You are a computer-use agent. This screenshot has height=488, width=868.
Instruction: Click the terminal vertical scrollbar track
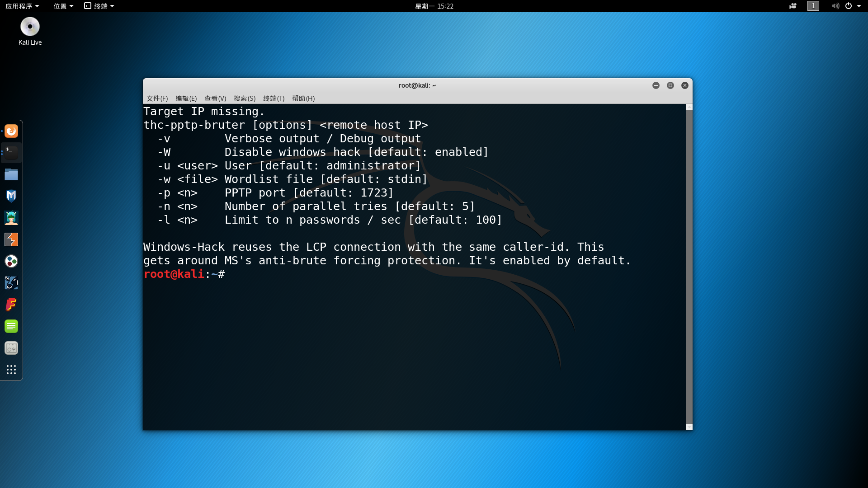click(689, 267)
